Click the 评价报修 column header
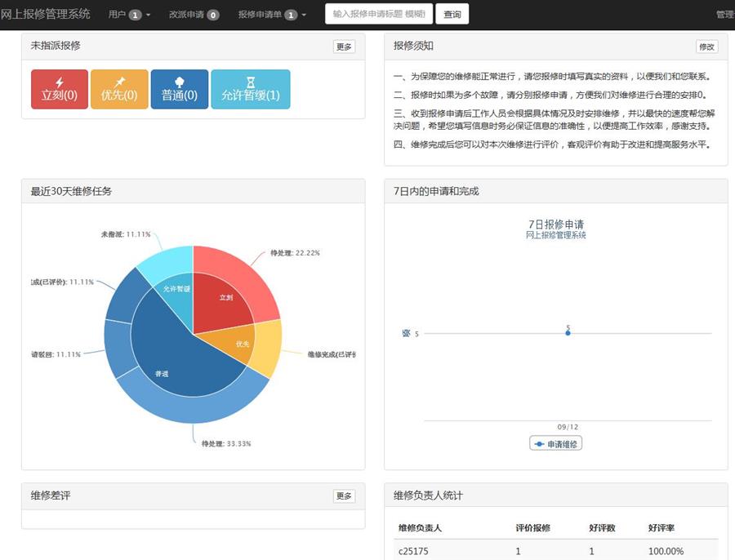The width and height of the screenshot is (735, 560). tap(533, 528)
